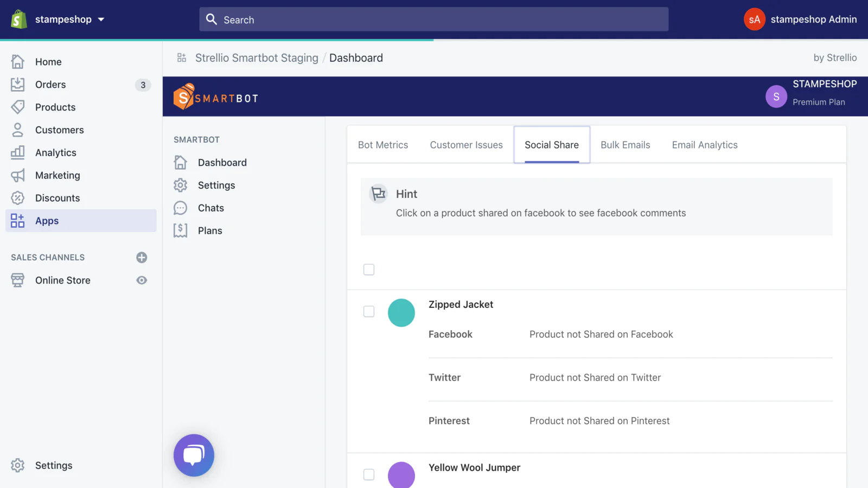This screenshot has width=868, height=488.
Task: Click the Shopify search field
Action: click(x=434, y=20)
